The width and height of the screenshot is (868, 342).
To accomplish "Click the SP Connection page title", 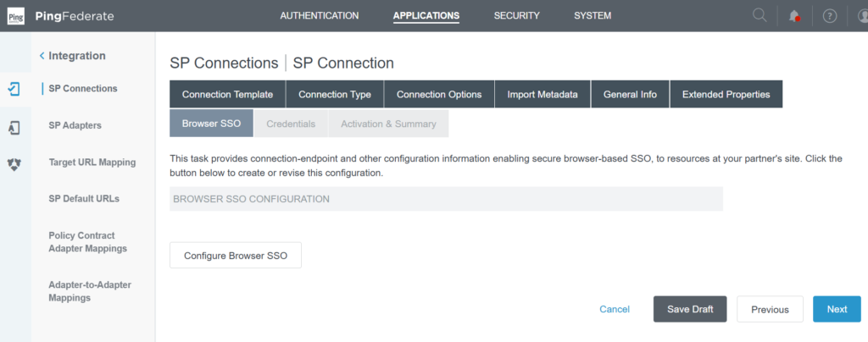I will (343, 63).
